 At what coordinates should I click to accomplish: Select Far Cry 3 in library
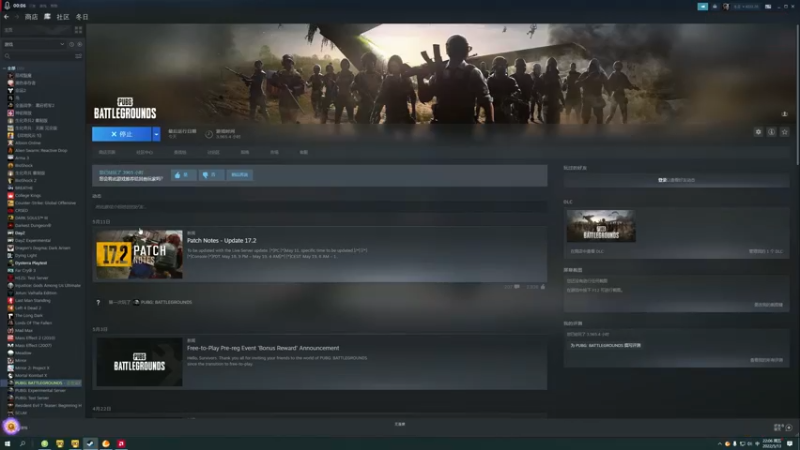(25, 270)
